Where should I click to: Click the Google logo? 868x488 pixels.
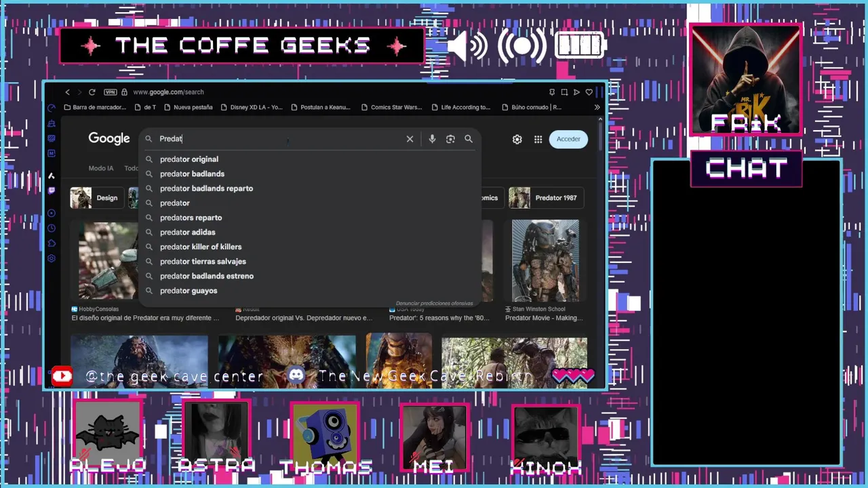click(108, 139)
